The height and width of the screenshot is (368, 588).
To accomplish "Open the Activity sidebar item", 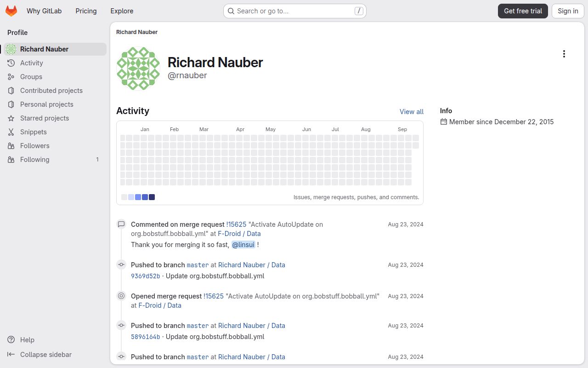I will tap(55, 63).
